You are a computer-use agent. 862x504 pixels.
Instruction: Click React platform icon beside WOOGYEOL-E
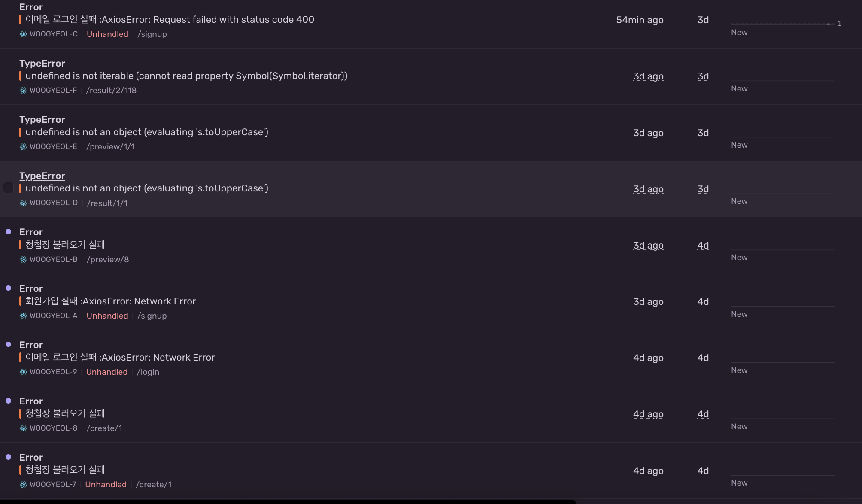point(23,147)
